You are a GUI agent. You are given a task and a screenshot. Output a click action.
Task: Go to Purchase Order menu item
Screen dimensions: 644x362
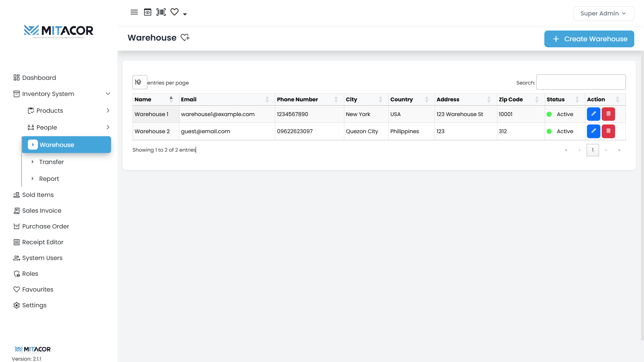click(45, 226)
